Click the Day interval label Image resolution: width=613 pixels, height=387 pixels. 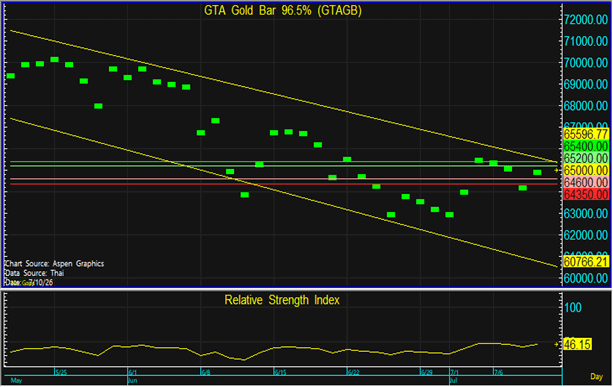[x=597, y=376]
